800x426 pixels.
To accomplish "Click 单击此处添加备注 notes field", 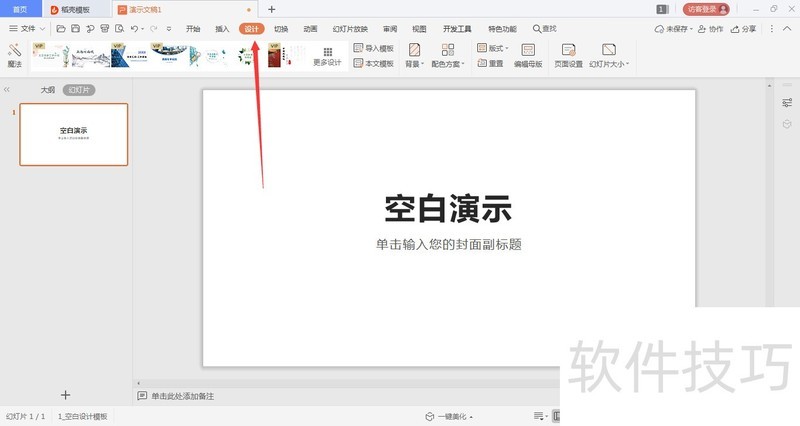I will coord(183,396).
